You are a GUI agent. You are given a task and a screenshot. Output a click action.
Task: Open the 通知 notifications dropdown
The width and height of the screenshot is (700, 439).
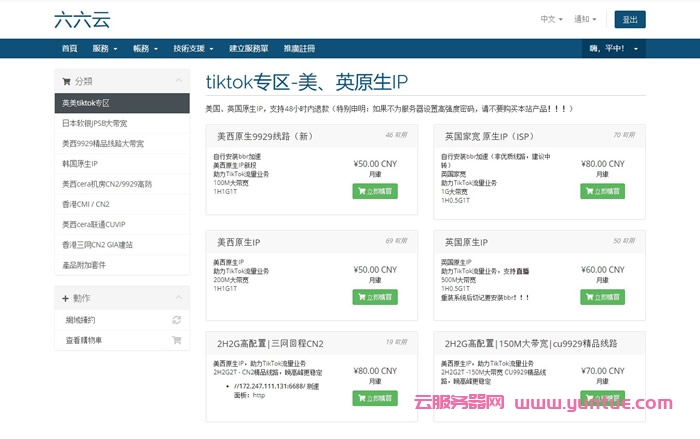(x=587, y=19)
